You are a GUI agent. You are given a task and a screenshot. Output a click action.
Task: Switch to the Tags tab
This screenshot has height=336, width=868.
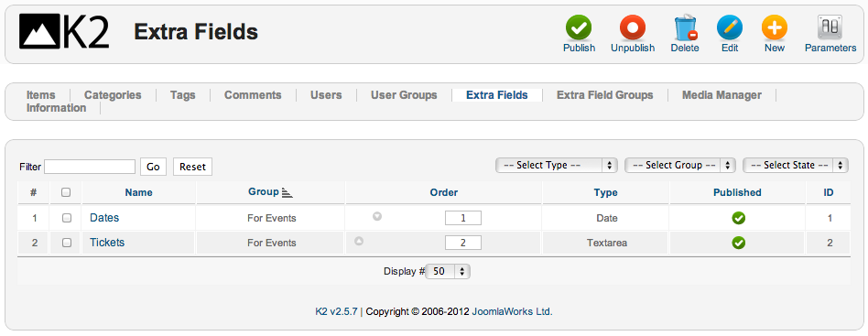click(x=183, y=95)
